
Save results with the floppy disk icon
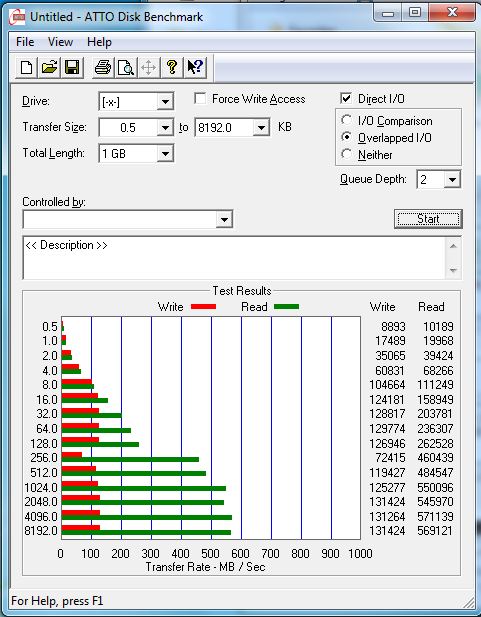72,67
